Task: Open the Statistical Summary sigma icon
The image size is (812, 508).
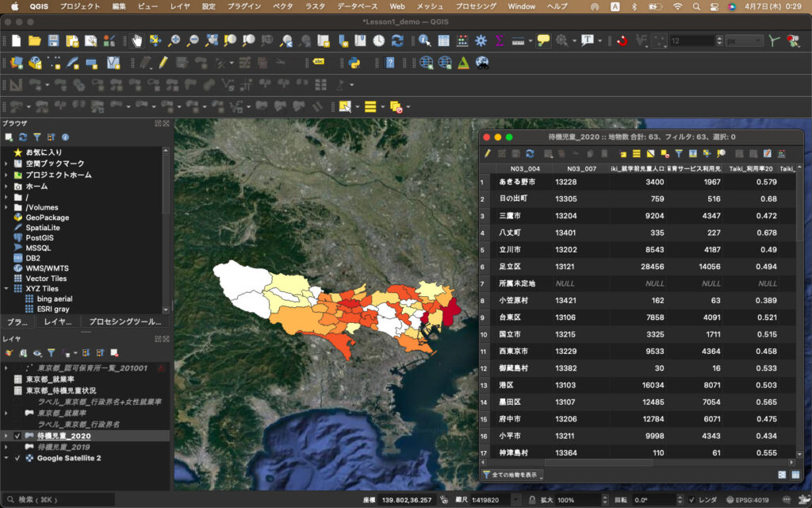Action: pos(500,40)
